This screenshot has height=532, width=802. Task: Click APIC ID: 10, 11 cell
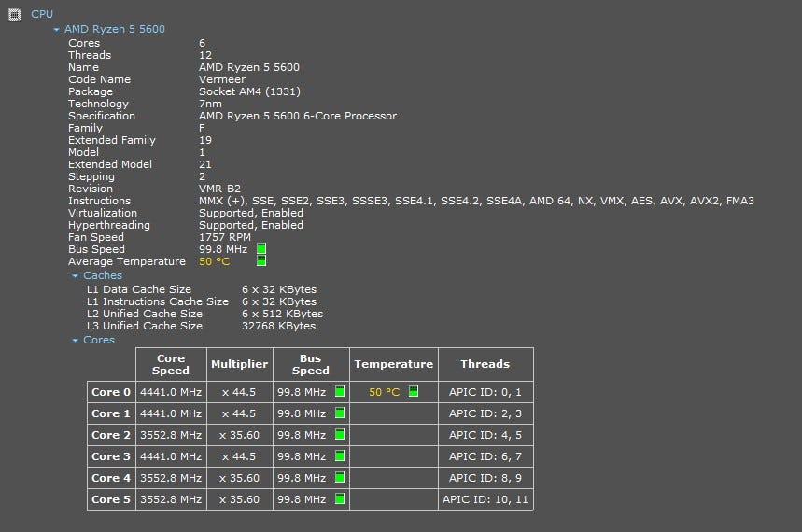(x=485, y=499)
